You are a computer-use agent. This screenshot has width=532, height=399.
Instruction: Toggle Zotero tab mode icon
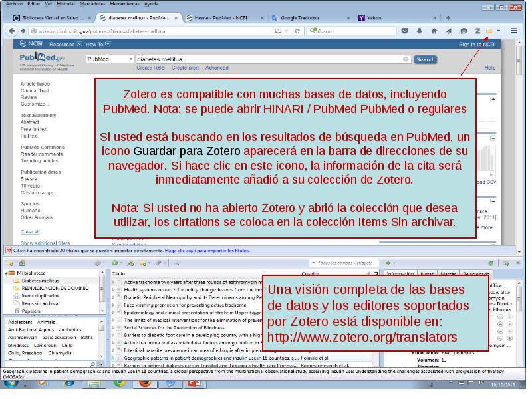coord(506,263)
